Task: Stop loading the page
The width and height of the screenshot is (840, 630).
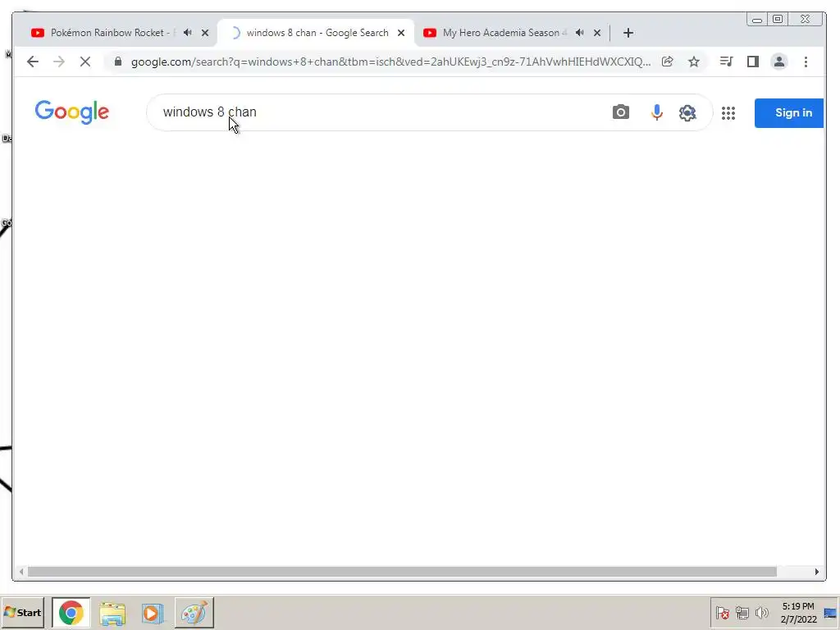Action: click(85, 62)
